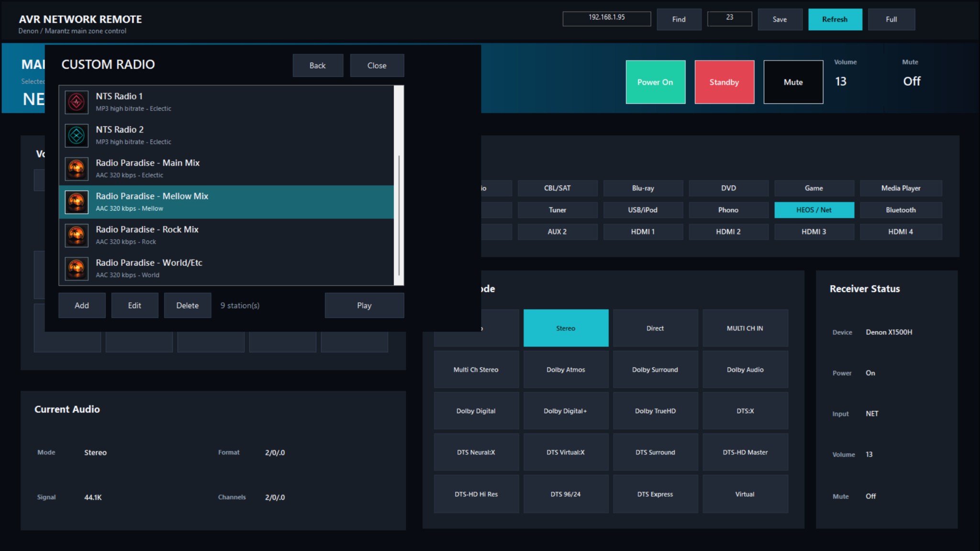Screen dimensions: 980x551
Task: Enable Dolby Atmos sound mode
Action: [566, 370]
